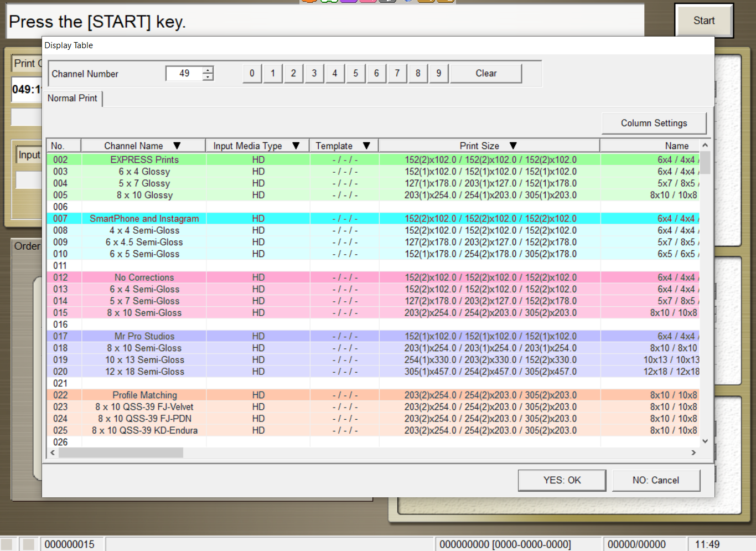
Task: Click the horizontal scrollbar thumb
Action: click(x=121, y=452)
